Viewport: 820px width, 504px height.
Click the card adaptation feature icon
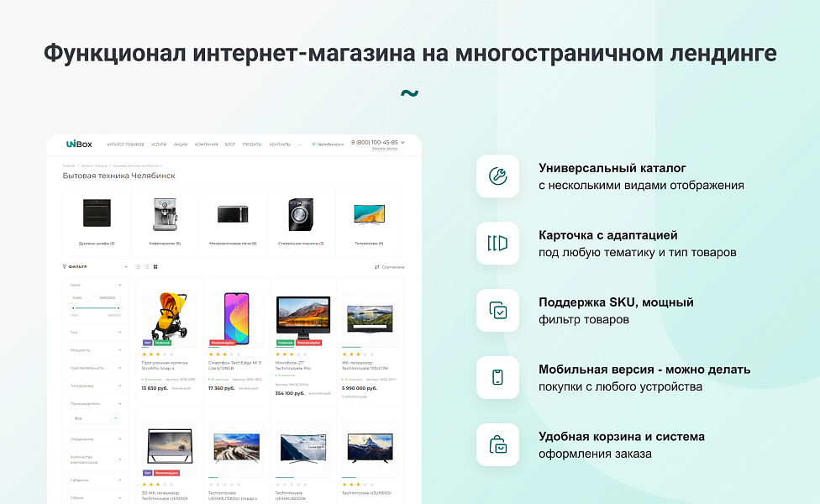[x=498, y=244]
